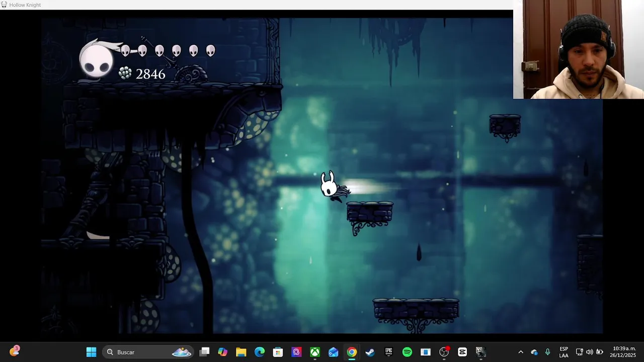644x362 pixels.
Task: Switch to OBS Studio in the taskbar
Action: click(444, 352)
